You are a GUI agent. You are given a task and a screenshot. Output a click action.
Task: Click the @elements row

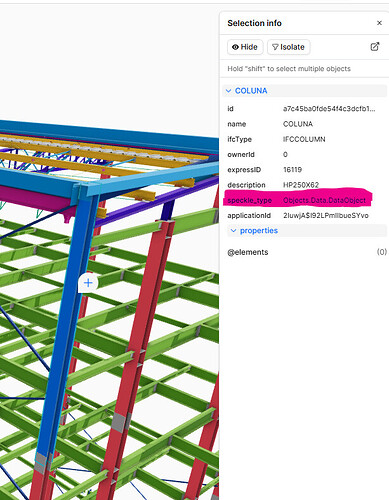[307, 252]
